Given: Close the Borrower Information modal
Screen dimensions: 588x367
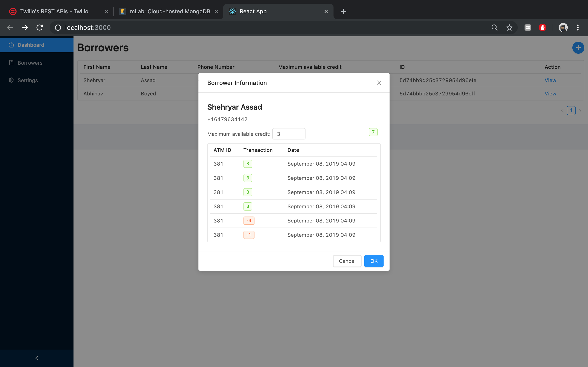Looking at the screenshot, I should coord(379,83).
